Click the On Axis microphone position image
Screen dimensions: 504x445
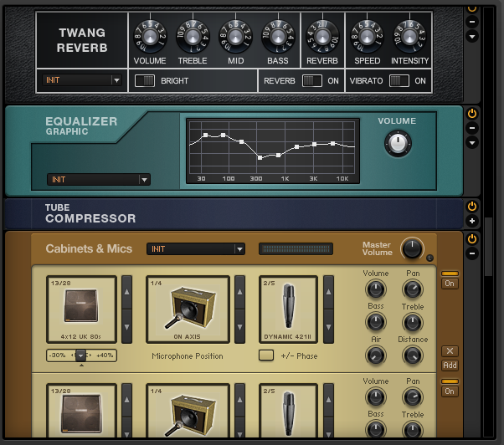click(188, 309)
